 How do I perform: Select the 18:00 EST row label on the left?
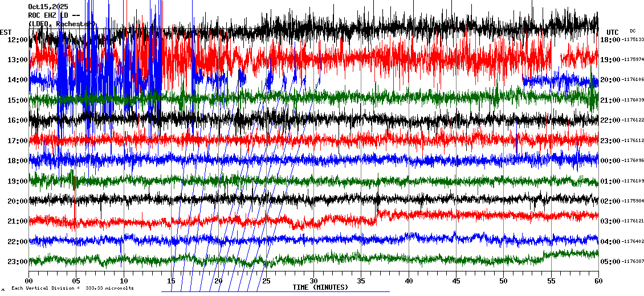(x=18, y=161)
